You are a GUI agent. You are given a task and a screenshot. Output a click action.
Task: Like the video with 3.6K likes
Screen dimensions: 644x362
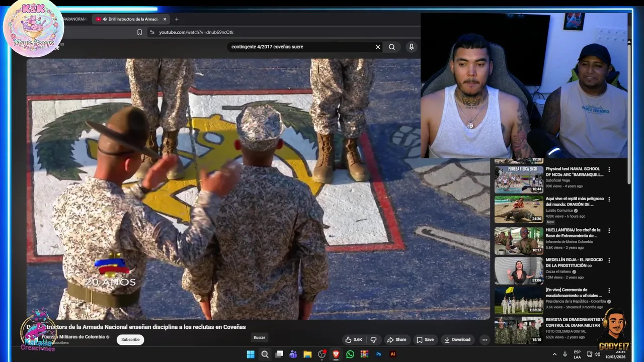point(354,340)
